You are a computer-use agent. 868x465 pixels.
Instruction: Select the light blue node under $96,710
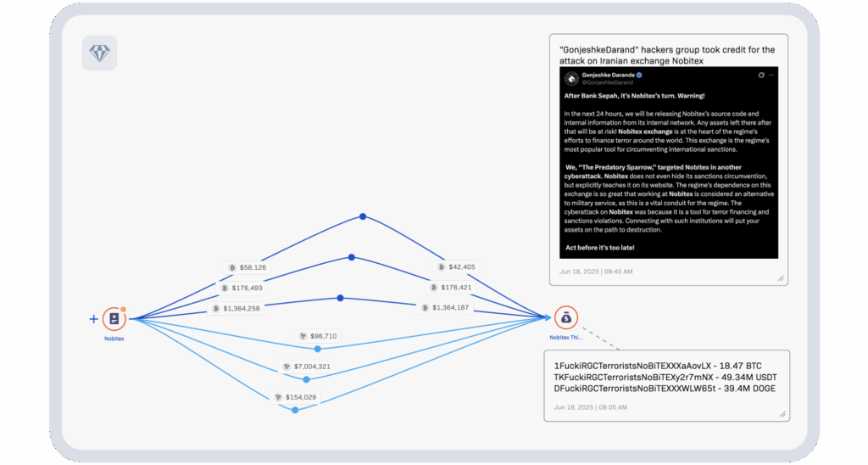[x=318, y=349]
